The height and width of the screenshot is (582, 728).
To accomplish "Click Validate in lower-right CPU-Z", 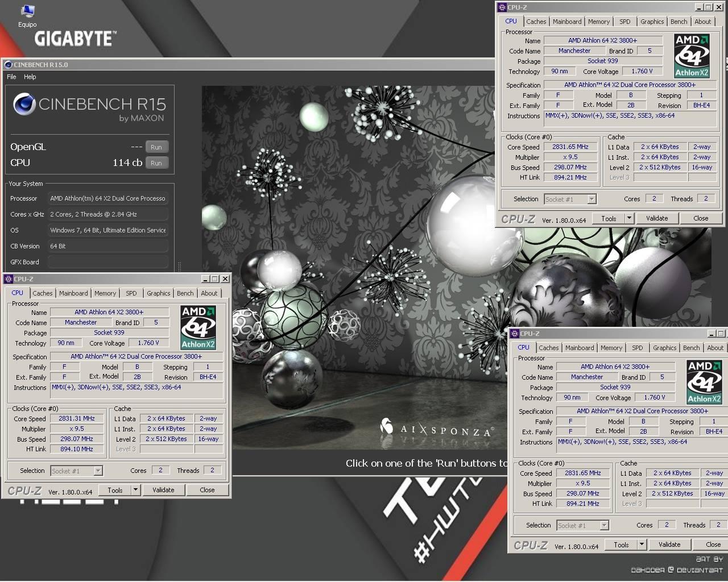I will tap(669, 544).
